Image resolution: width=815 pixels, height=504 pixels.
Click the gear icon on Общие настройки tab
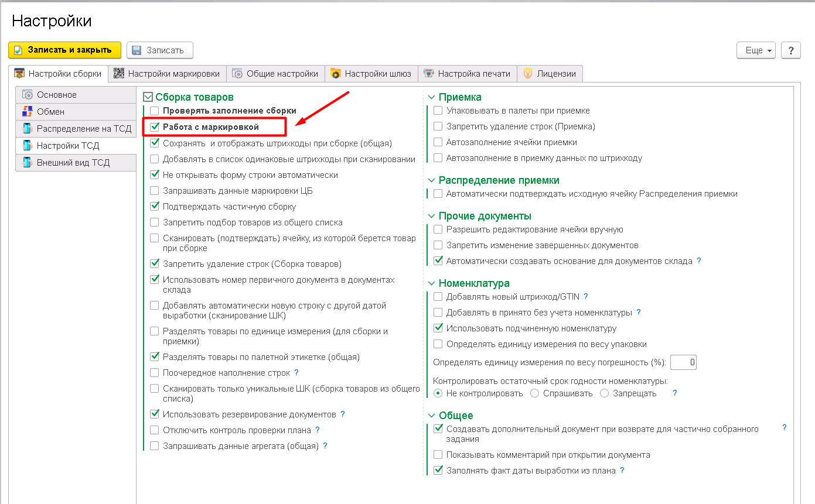237,73
